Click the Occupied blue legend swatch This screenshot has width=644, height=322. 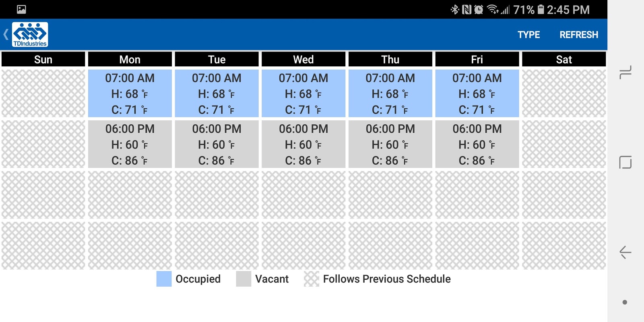click(x=164, y=279)
